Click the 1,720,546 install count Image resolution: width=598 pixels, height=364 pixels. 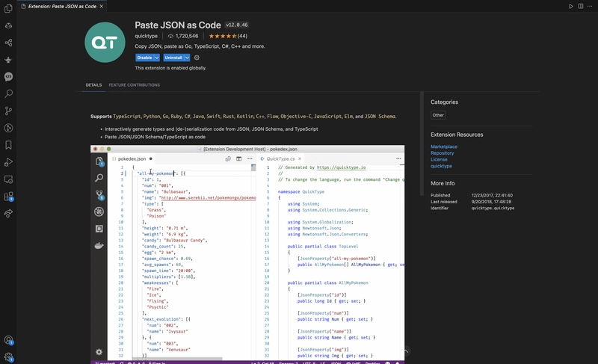187,36
